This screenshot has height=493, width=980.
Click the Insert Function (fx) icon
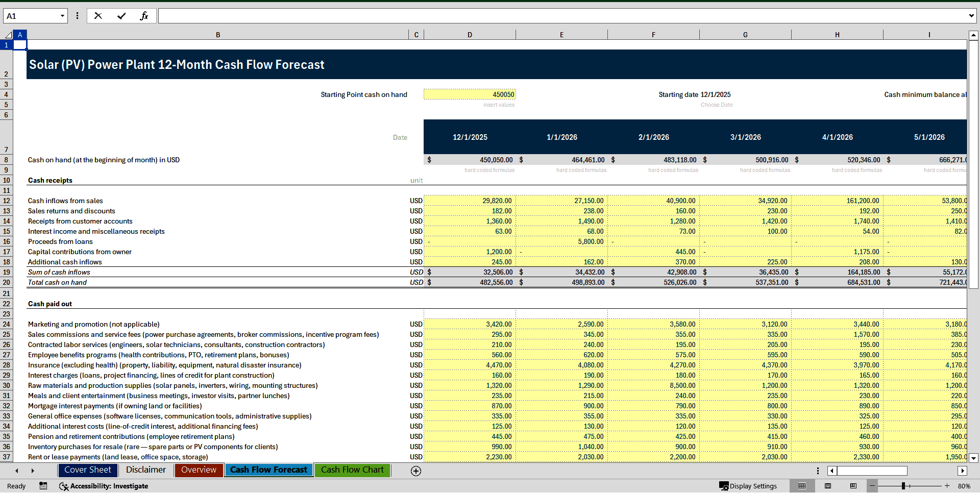(144, 15)
